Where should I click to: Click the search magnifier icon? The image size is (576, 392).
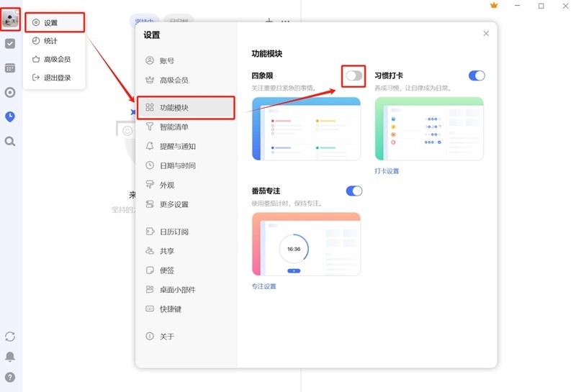[x=10, y=141]
